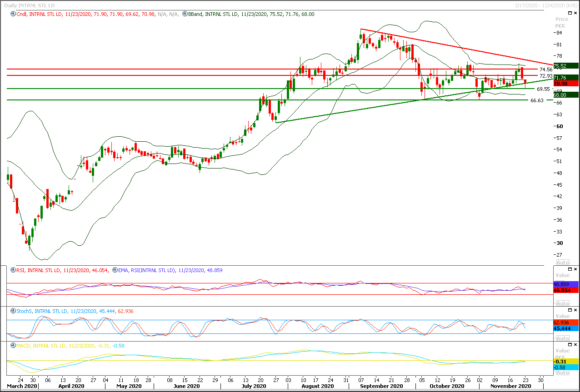The image size is (580, 392).
Task: Click June 2020 on time axis
Action: (x=186, y=386)
